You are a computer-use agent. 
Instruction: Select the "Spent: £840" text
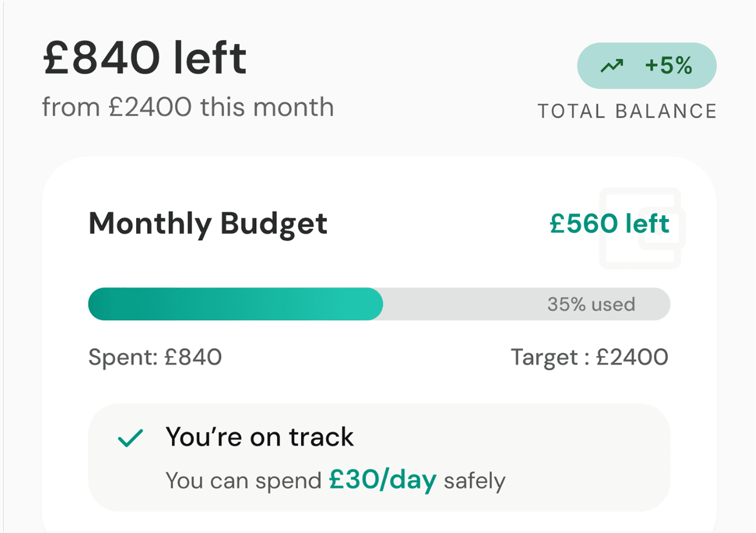155,357
